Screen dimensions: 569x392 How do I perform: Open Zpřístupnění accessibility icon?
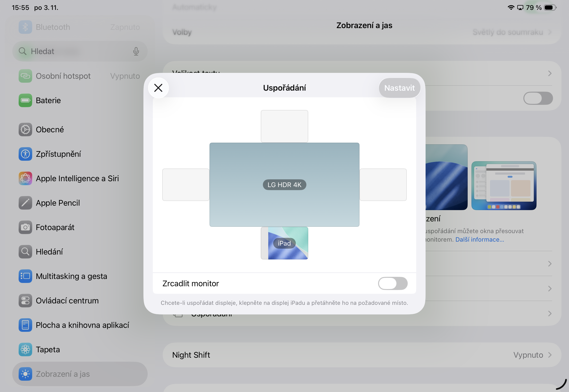tap(25, 154)
